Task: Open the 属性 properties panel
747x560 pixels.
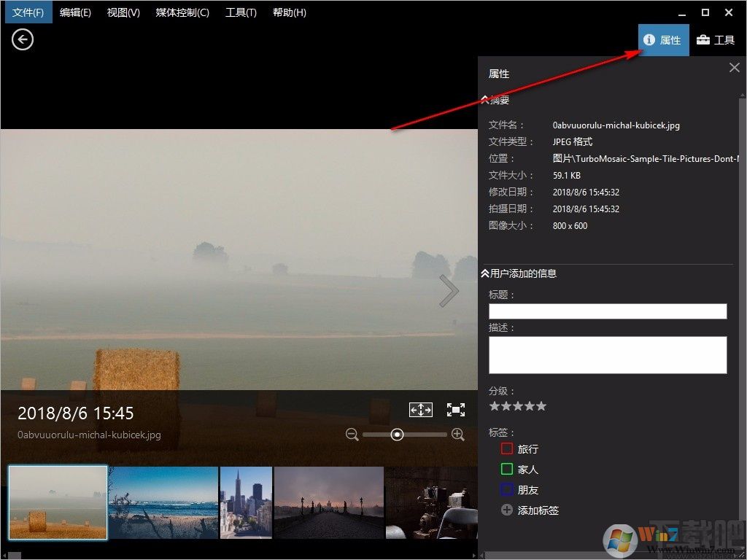Action: [x=663, y=40]
